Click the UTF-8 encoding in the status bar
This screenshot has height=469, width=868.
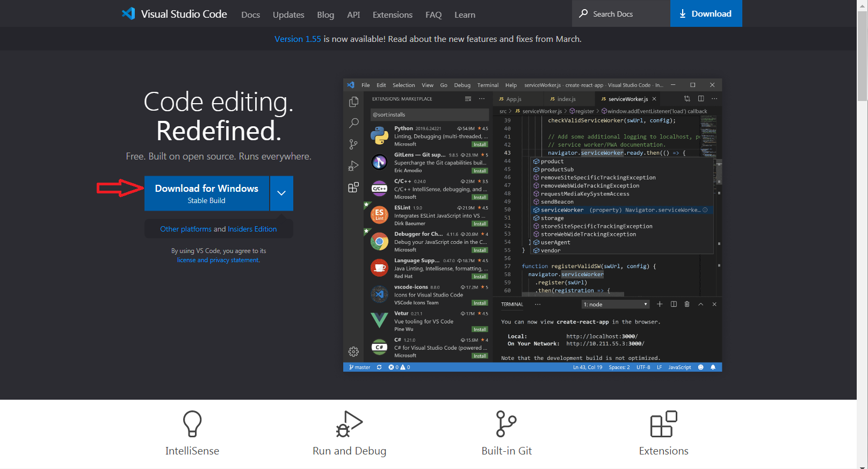[643, 367]
